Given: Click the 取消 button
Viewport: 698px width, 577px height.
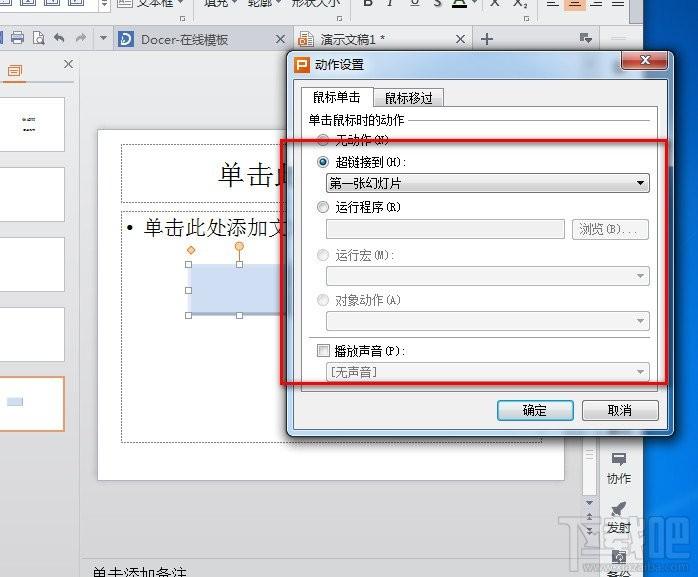Looking at the screenshot, I should pos(620,410).
